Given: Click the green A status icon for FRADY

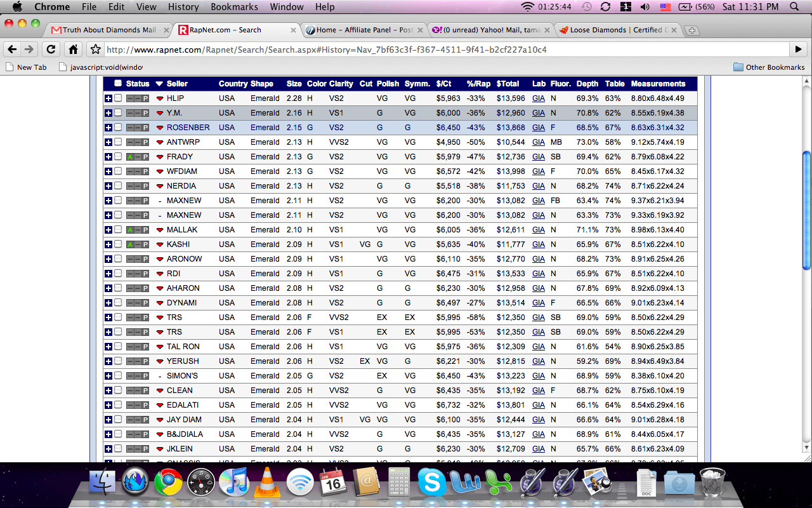Looking at the screenshot, I should (130, 157).
